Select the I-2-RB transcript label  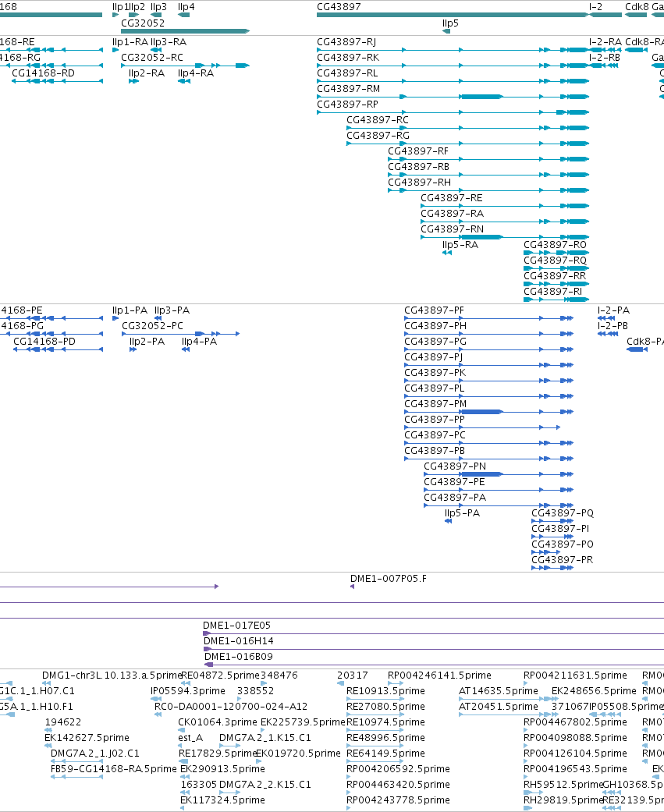click(605, 58)
